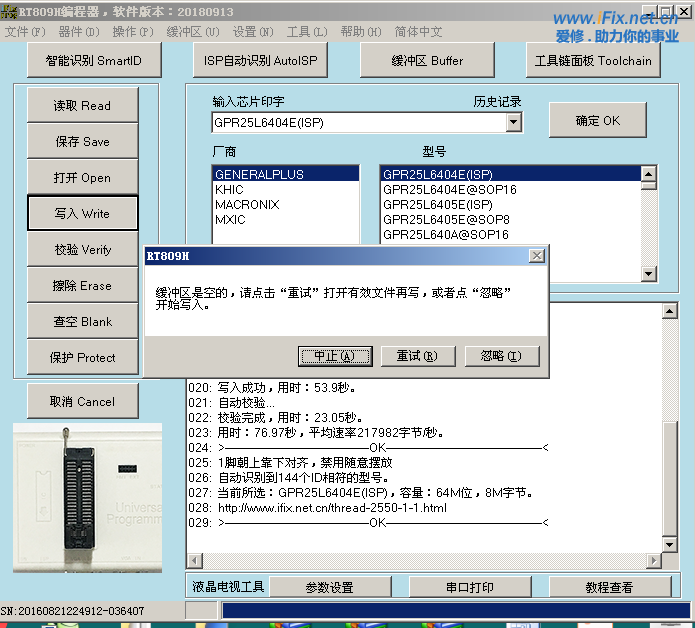Screen dimensions: 695x628
Task: Select MXIC in the vendor list
Action: 285,219
